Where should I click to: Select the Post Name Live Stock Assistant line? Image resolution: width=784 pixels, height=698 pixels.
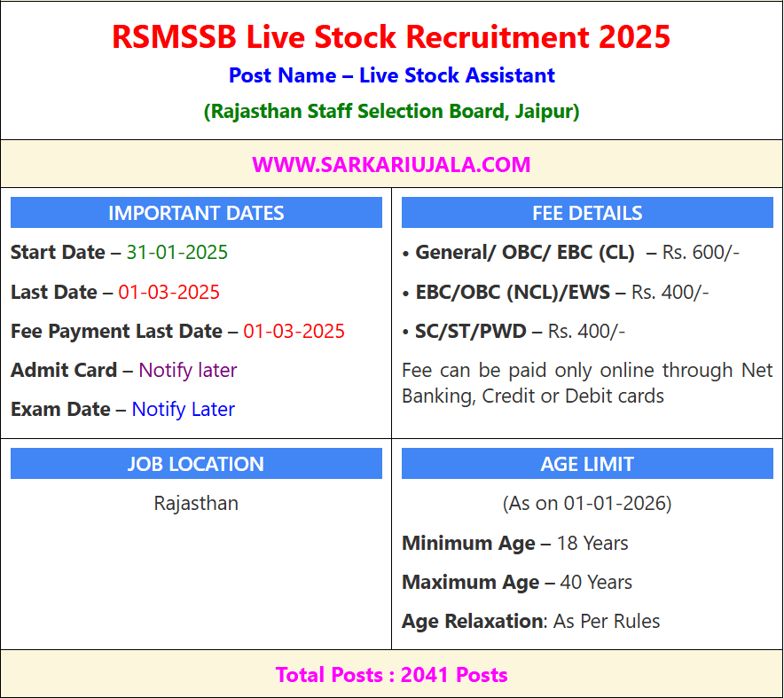(391, 75)
